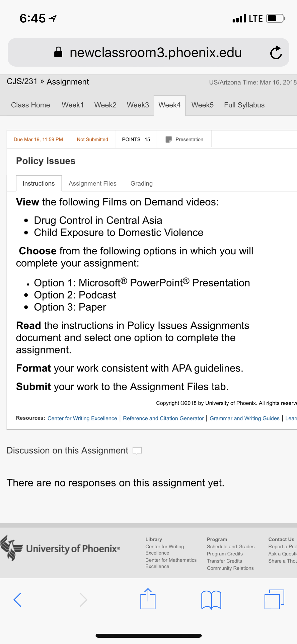The image size is (297, 644).
Task: Open Center for Writing Excellence resource link
Action: pyautogui.click(x=82, y=418)
